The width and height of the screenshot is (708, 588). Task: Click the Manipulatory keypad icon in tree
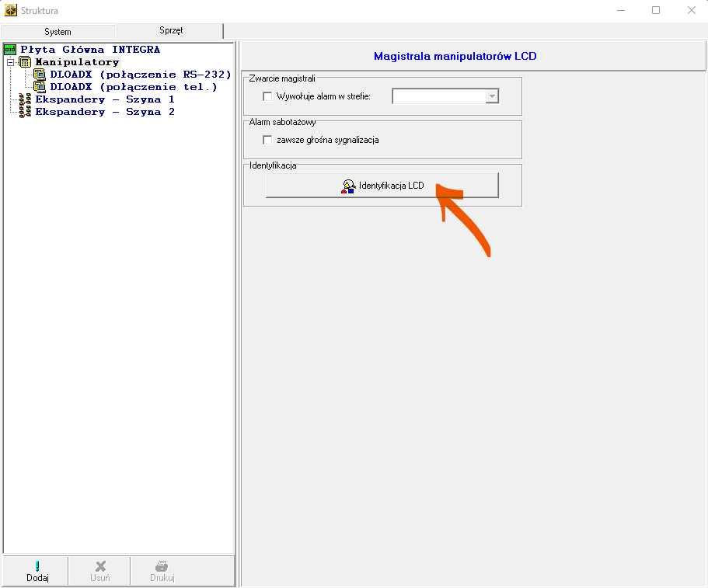point(25,62)
